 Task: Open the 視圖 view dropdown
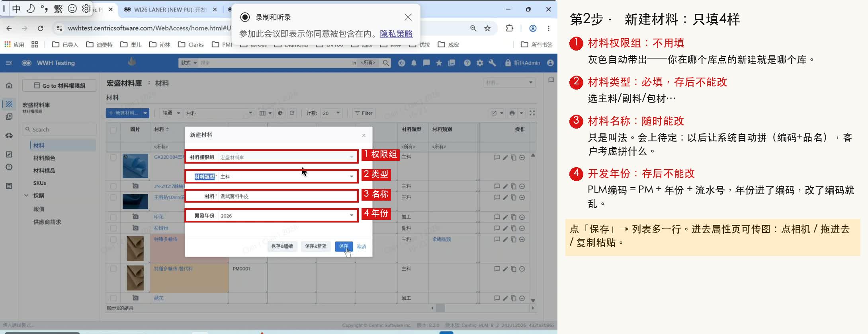(x=171, y=113)
